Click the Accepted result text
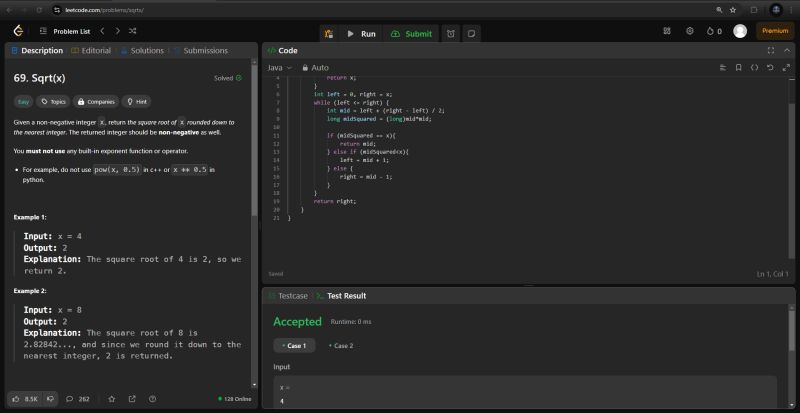800x413 pixels. pyautogui.click(x=297, y=322)
